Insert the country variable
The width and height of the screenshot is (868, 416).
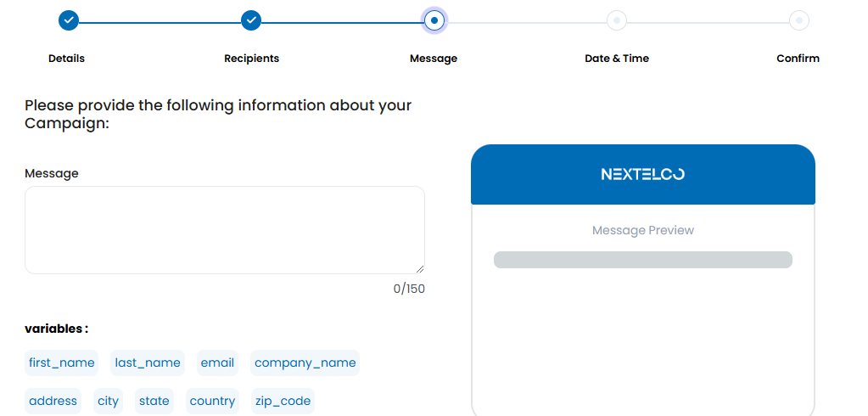click(213, 401)
